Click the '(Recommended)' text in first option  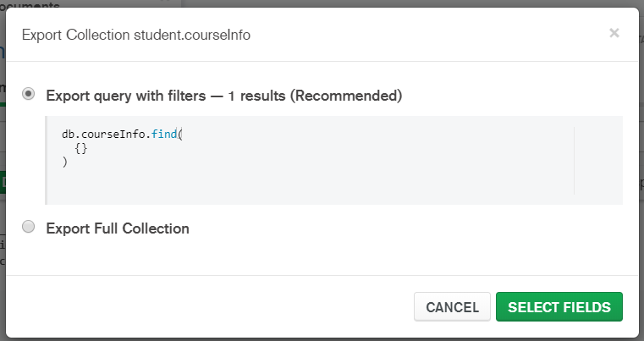[x=346, y=96]
